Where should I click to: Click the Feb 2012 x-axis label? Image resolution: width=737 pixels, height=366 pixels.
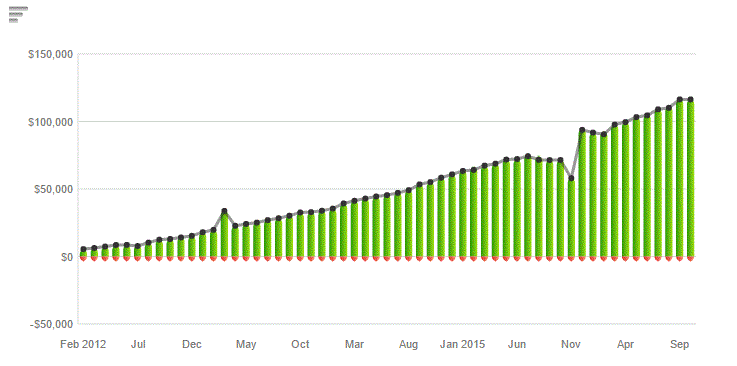[x=83, y=344]
